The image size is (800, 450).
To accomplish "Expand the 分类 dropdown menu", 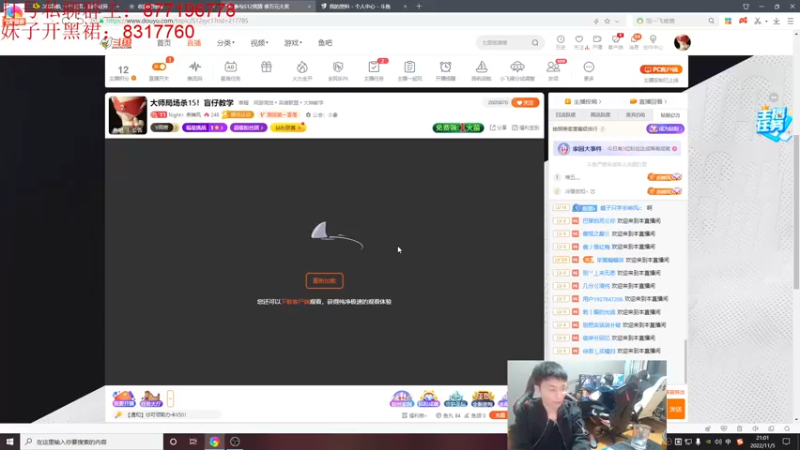I will (x=226, y=43).
